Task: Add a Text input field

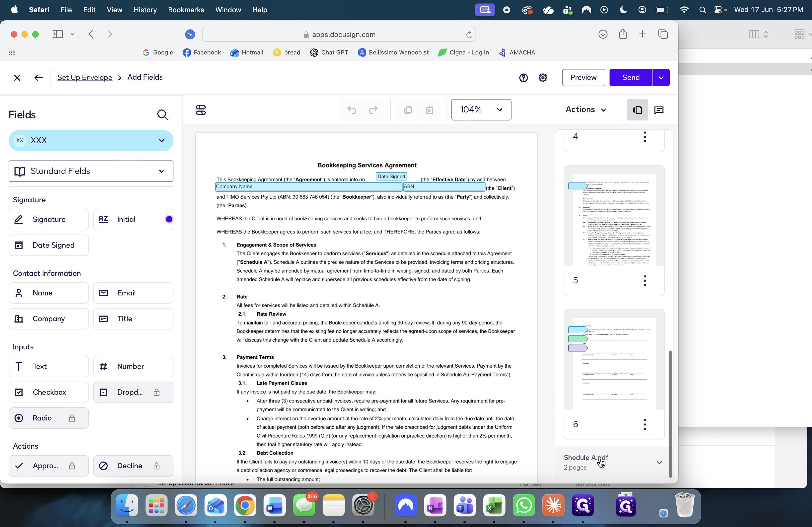Action: pos(48,367)
